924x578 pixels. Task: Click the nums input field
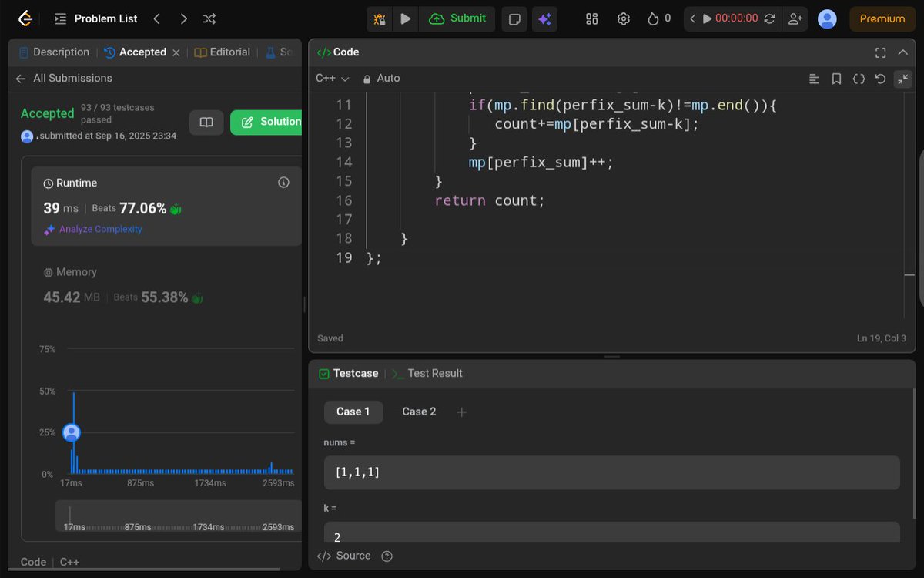(x=612, y=472)
